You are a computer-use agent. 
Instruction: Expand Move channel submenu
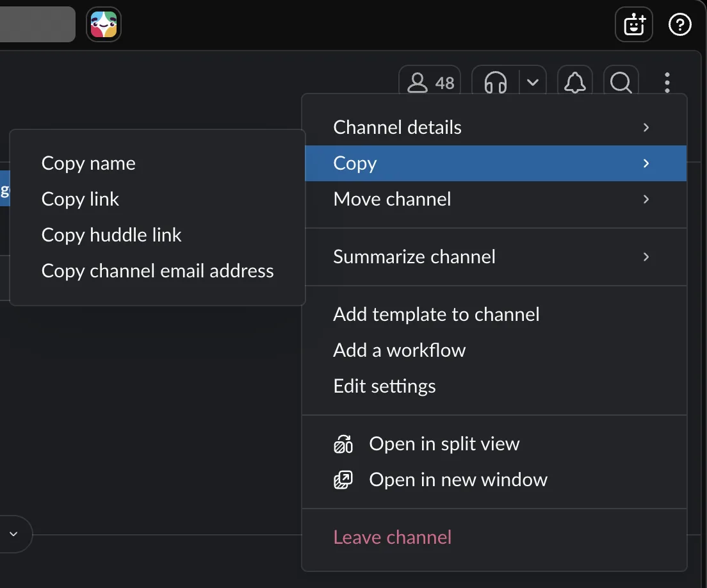point(496,199)
